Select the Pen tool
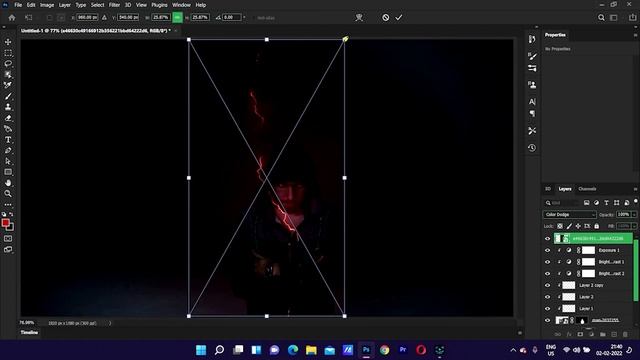 pyautogui.click(x=8, y=151)
